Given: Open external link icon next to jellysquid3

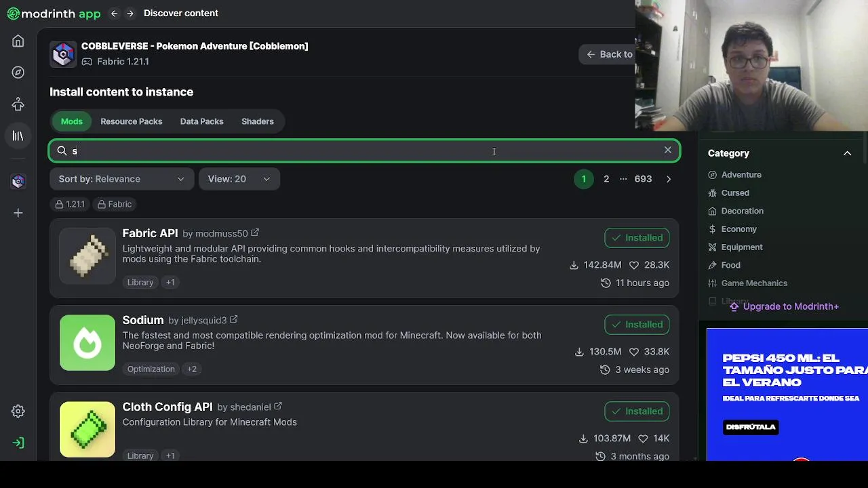Looking at the screenshot, I should point(233,320).
